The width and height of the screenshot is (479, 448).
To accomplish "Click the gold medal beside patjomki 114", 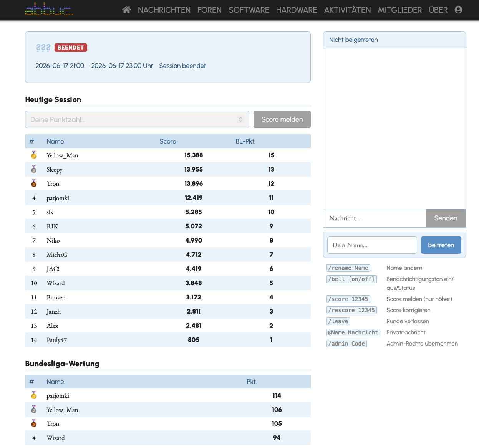I will pyautogui.click(x=34, y=395).
